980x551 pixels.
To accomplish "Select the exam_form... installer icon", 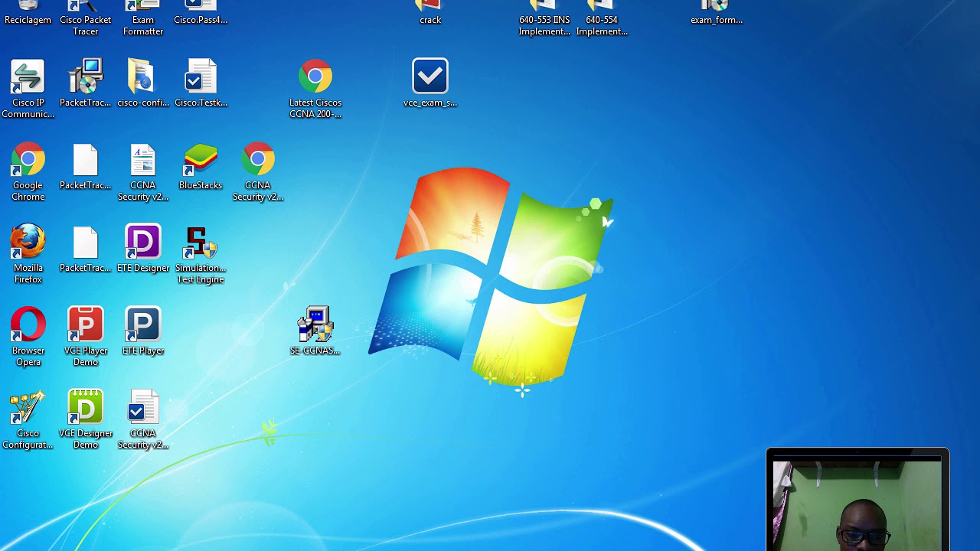I will 717,11.
